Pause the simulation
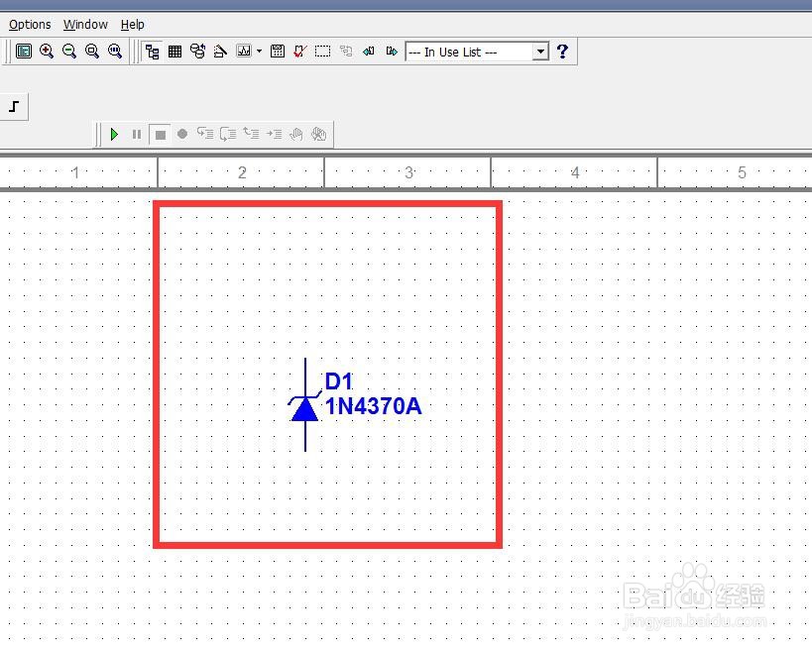Screen dimensions: 812x649 point(137,135)
